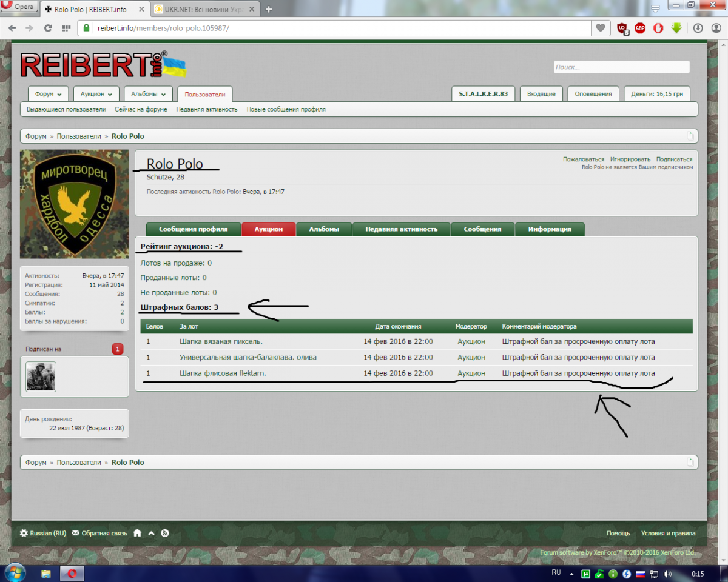
Task: Open the Информация profile tab
Action: [549, 229]
